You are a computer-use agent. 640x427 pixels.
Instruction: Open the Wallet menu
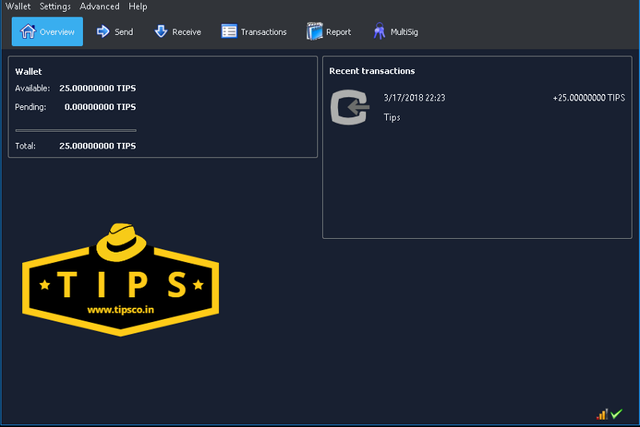click(x=18, y=7)
